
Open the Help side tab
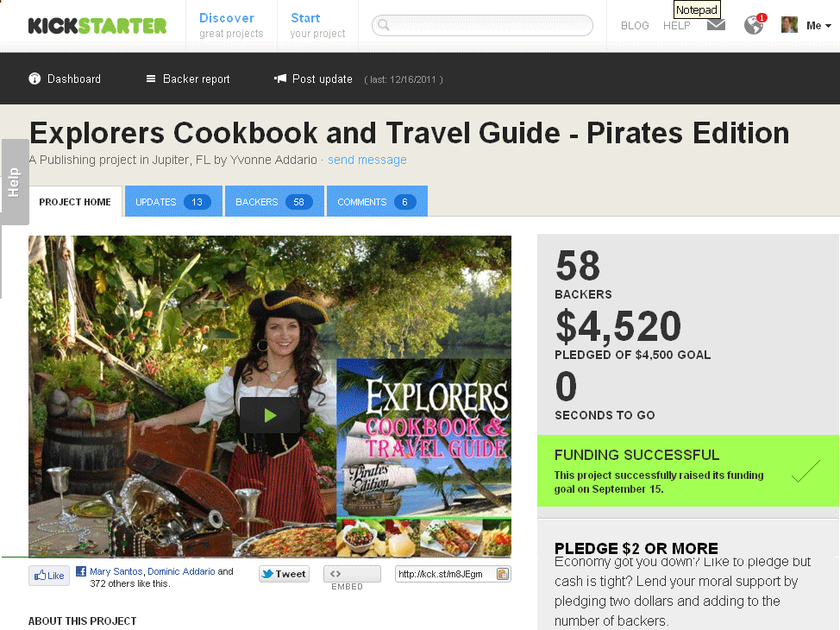(x=15, y=182)
